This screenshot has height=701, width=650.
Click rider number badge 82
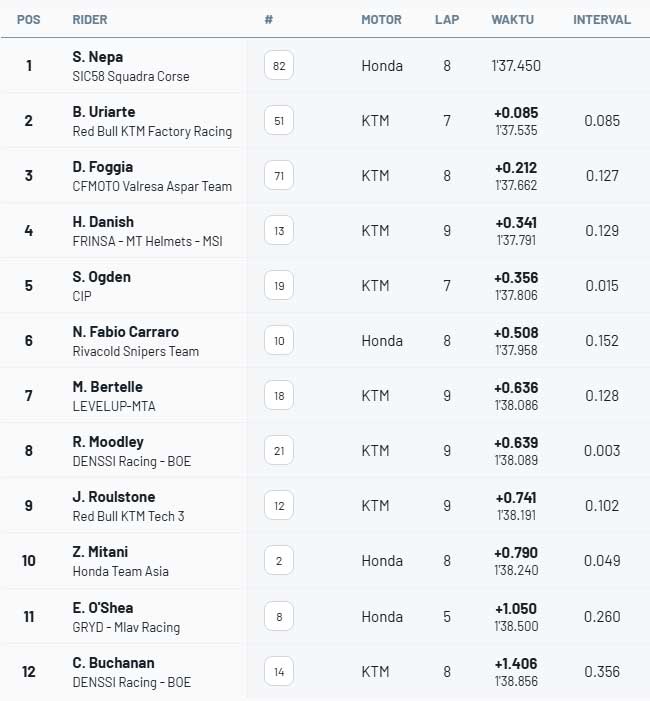pos(279,65)
